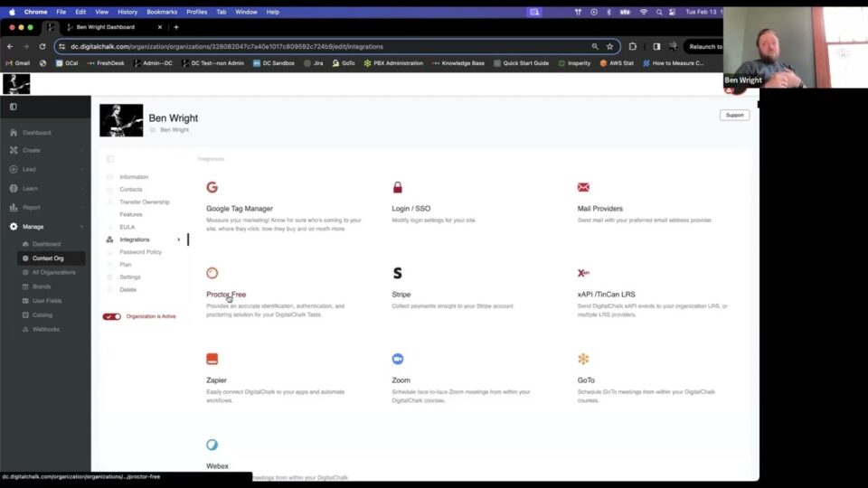Open the Profiles menu
The image size is (868, 488).
click(x=196, y=12)
